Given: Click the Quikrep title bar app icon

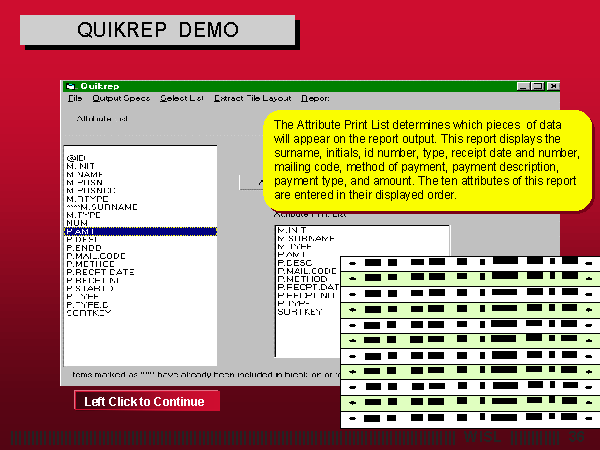Looking at the screenshot, I should [x=68, y=86].
